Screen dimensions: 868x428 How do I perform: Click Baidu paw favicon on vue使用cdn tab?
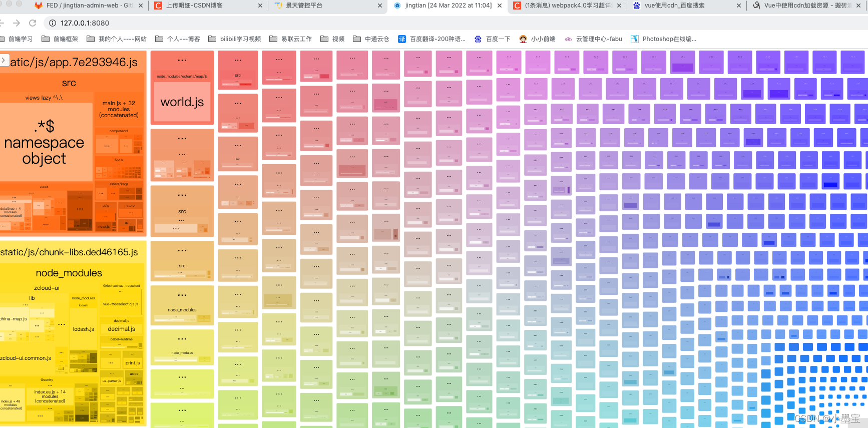click(637, 6)
